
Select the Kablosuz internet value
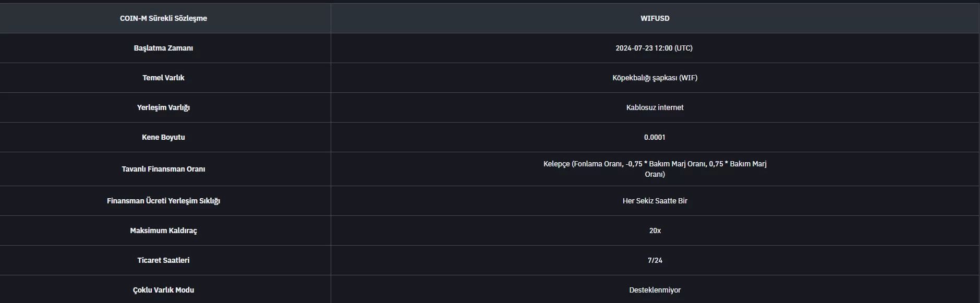pos(655,107)
